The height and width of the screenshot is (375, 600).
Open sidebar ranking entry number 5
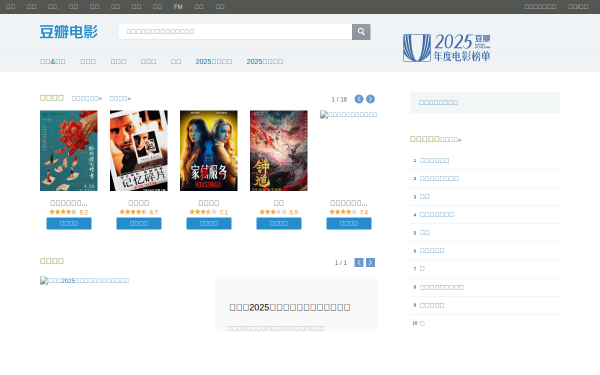point(425,233)
